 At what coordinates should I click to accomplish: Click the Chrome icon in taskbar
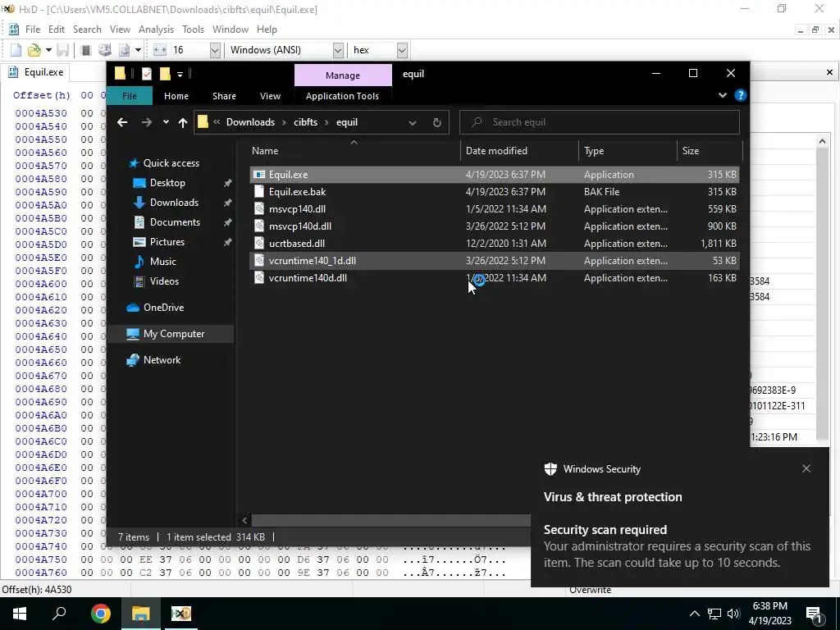click(100, 614)
